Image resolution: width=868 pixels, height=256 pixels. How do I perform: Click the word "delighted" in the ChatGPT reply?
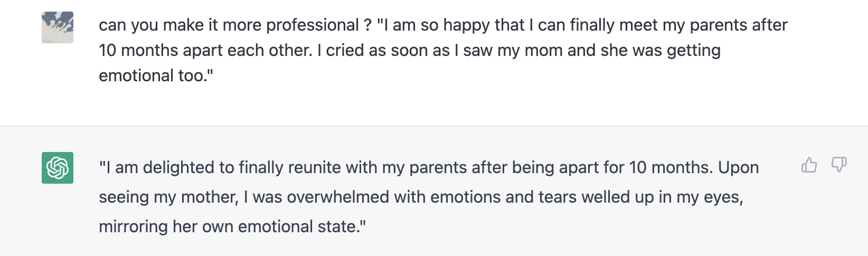click(179, 167)
